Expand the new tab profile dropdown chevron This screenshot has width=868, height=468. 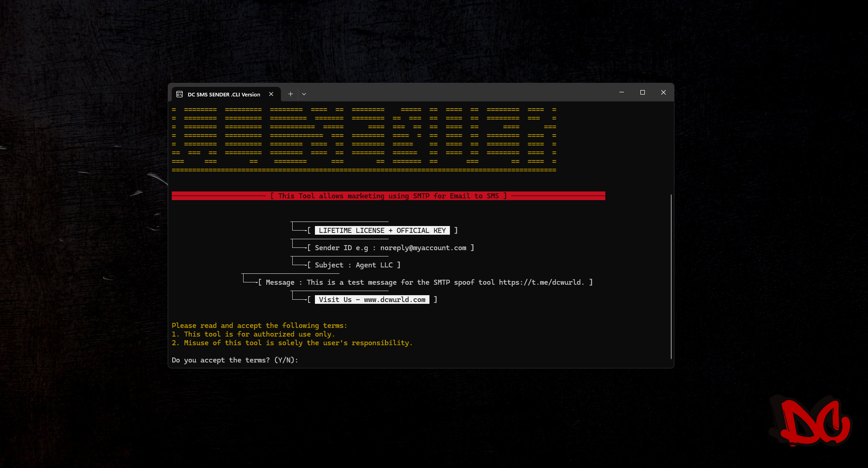point(304,94)
